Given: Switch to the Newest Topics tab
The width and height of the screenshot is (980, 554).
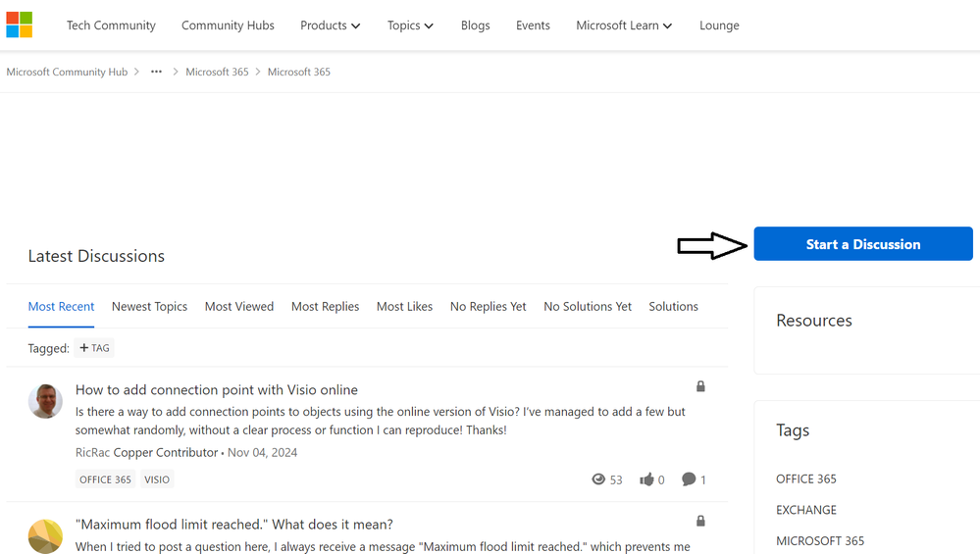Looking at the screenshot, I should point(149,307).
